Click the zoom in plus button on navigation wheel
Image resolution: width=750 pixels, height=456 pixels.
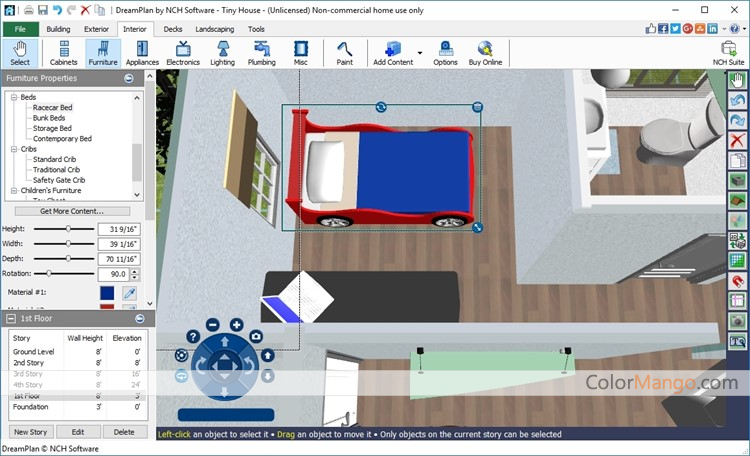tap(236, 325)
